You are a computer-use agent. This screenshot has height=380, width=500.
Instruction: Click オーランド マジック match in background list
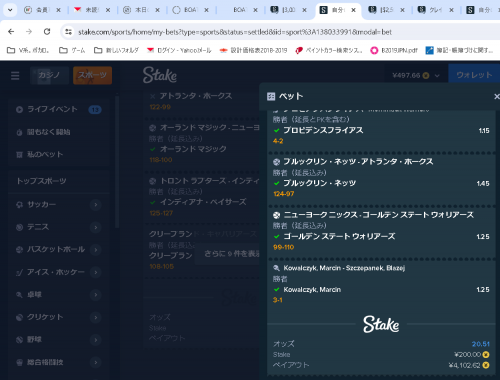209,128
